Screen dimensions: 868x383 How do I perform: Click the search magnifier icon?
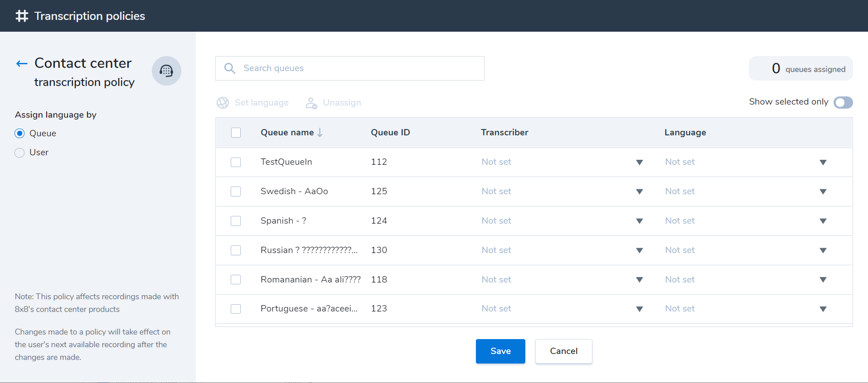tap(230, 68)
